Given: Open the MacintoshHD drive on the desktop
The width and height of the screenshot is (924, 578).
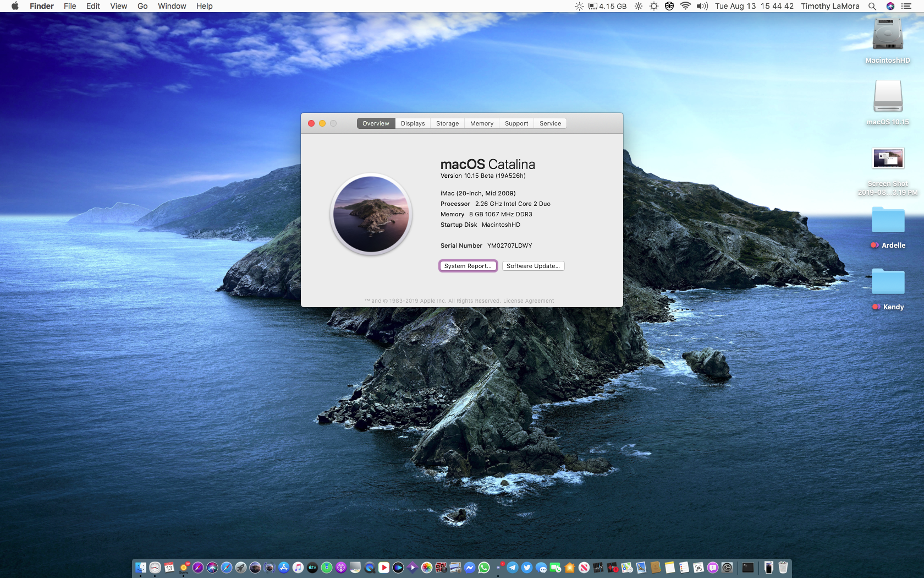Looking at the screenshot, I should (x=887, y=35).
